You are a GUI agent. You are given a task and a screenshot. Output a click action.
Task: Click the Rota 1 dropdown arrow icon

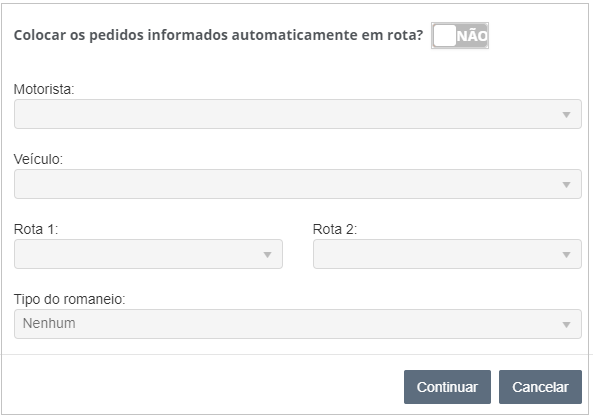pos(267,255)
